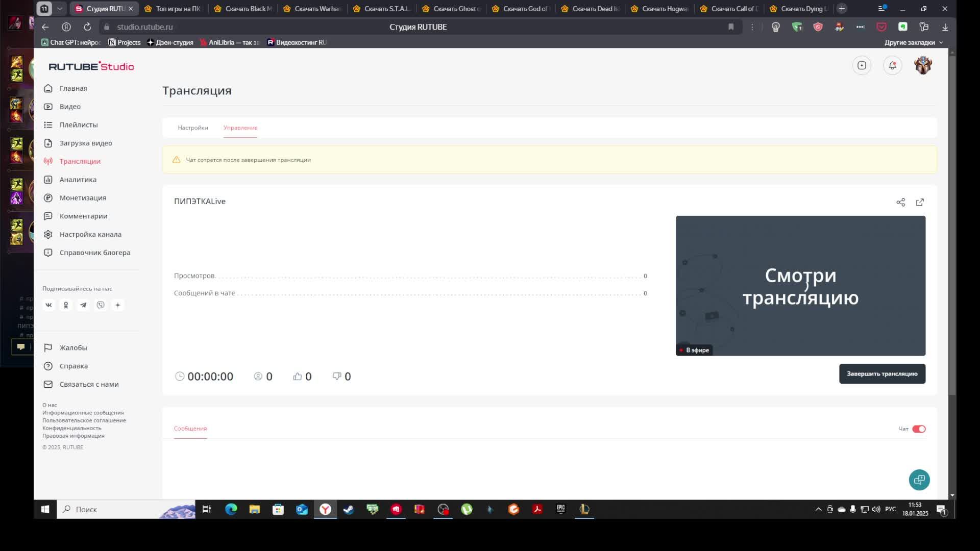Reload the page button
Screen dimensions: 980x551
[x=87, y=27]
